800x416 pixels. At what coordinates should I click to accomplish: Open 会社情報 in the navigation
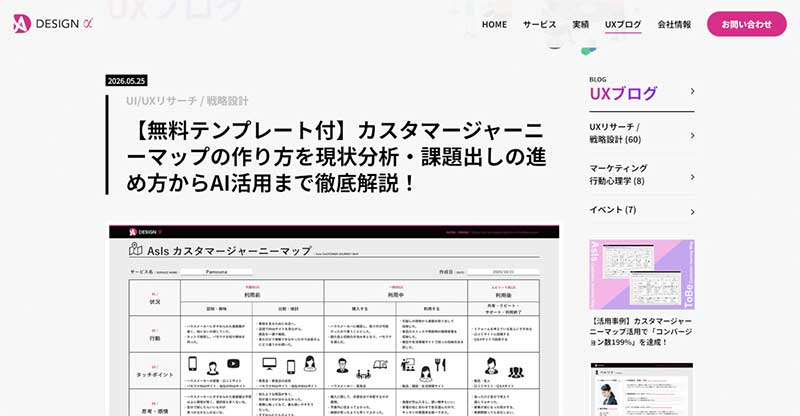[x=674, y=24]
